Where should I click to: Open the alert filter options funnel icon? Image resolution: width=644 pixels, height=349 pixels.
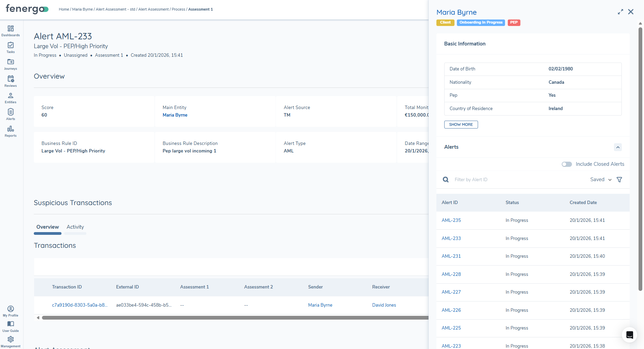coord(619,179)
